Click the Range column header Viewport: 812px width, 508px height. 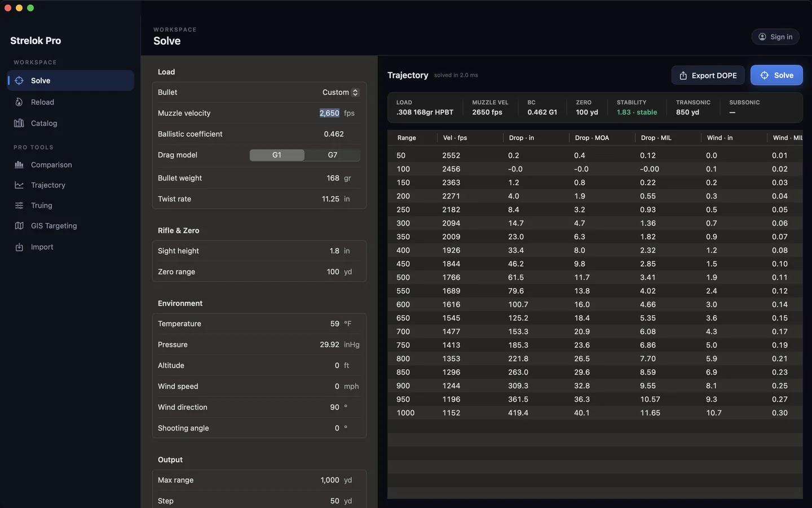click(407, 138)
